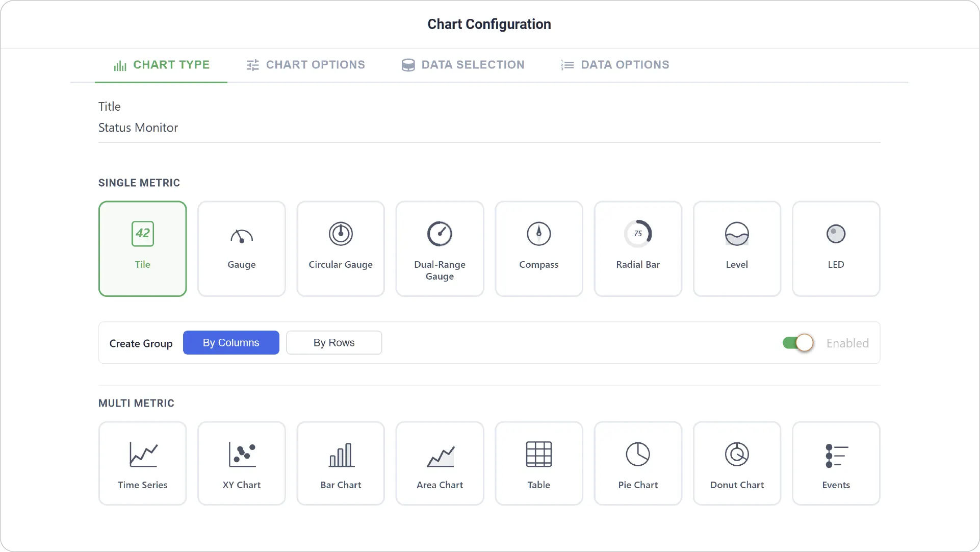The width and height of the screenshot is (980, 552).
Task: Pick the Level chart icon
Action: point(737,234)
